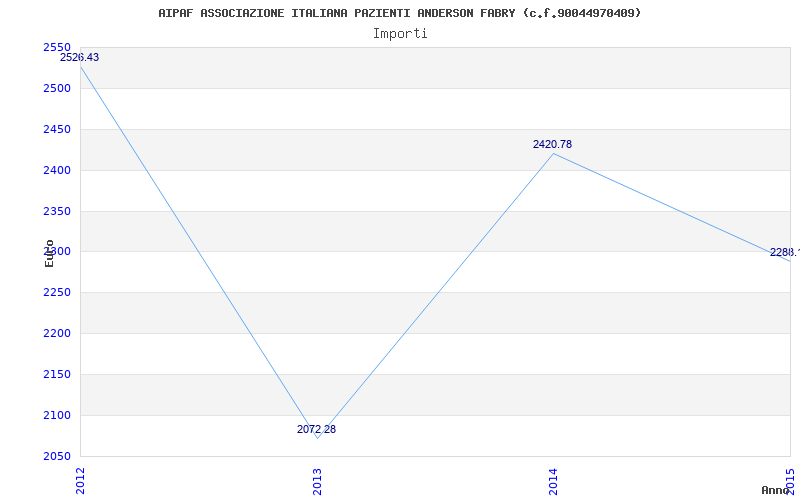800x500 pixels.
Task: Click the 2100 y-axis tick
Action: pyautogui.click(x=57, y=415)
